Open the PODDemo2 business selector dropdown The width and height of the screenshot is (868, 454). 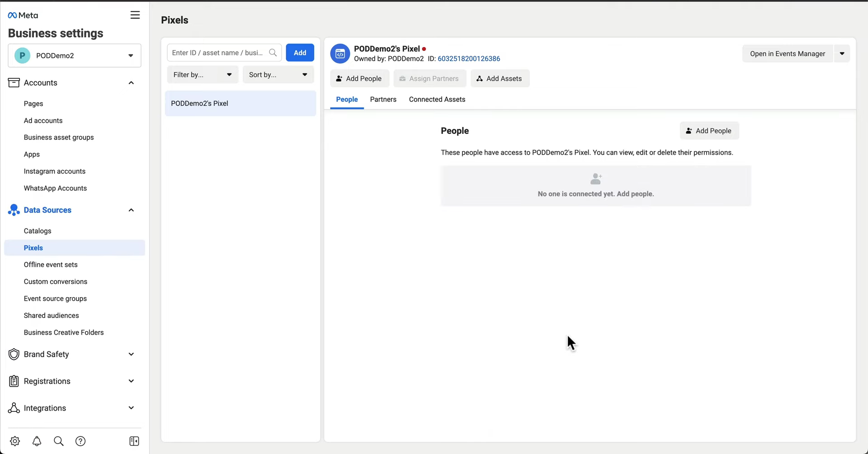(x=75, y=56)
